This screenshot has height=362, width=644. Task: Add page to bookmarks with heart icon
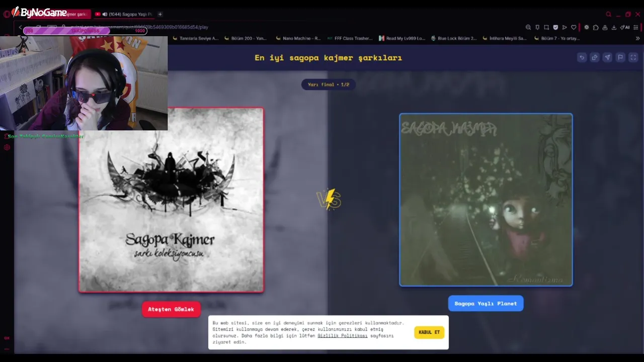pos(573,27)
